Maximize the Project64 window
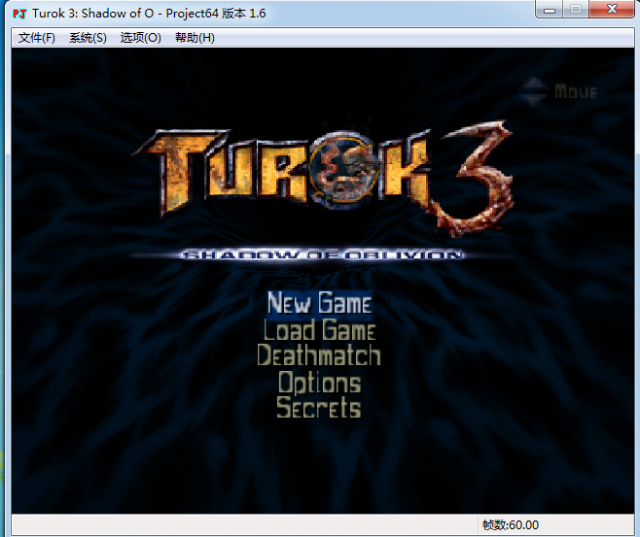 point(576,9)
